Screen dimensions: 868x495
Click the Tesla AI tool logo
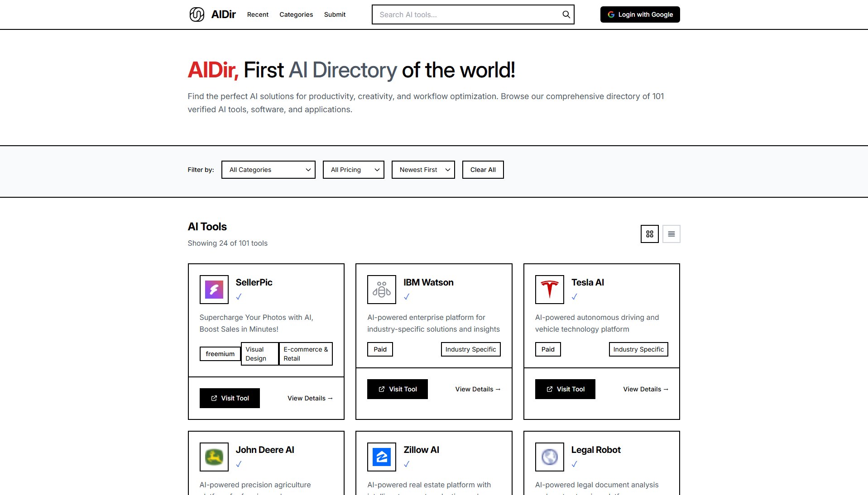(549, 290)
